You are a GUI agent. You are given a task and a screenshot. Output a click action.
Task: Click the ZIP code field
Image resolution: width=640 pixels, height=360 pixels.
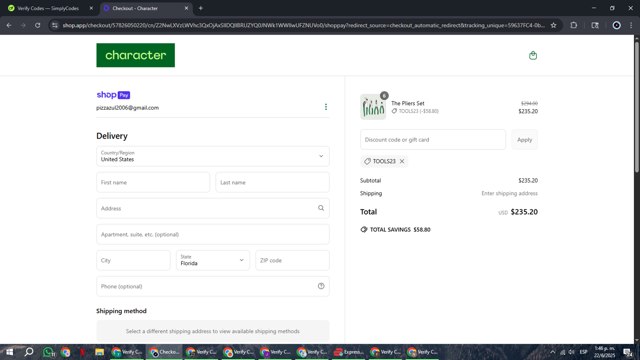[292, 260]
